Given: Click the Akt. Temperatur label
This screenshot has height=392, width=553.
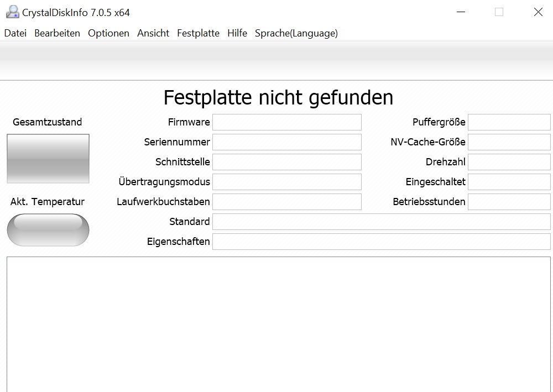Looking at the screenshot, I should click(x=47, y=202).
